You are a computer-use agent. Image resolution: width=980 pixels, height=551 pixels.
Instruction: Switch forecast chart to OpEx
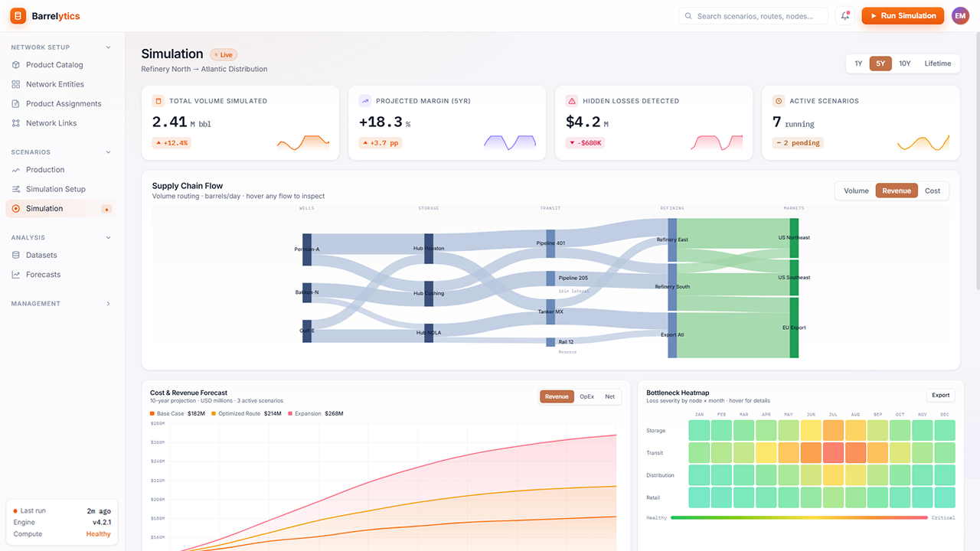[x=586, y=396]
